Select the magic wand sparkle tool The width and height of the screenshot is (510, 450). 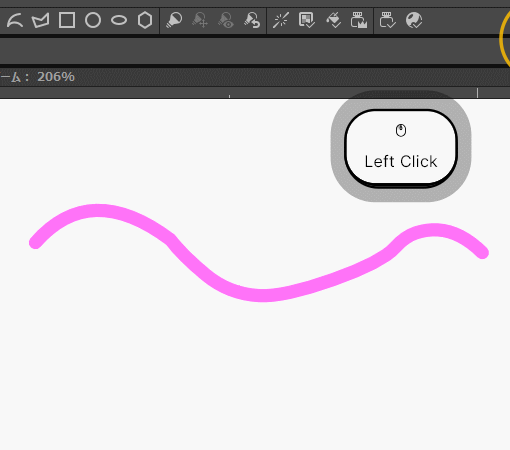[281, 20]
